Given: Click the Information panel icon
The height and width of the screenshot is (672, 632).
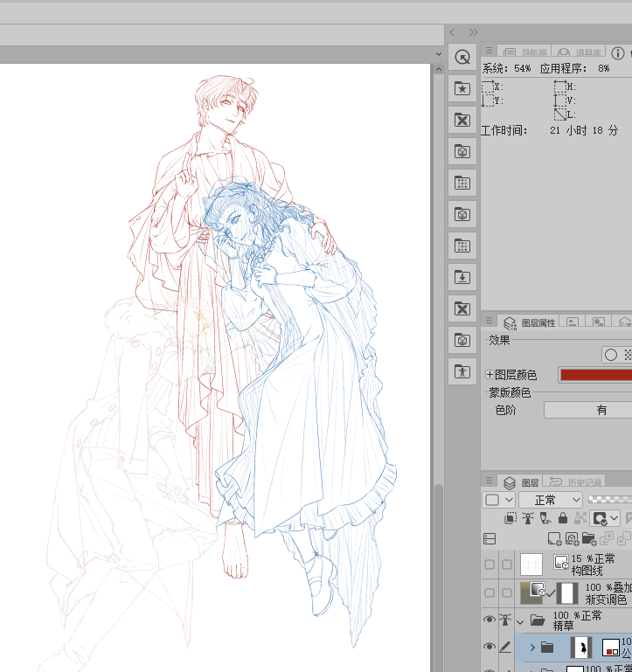Looking at the screenshot, I should click(618, 53).
